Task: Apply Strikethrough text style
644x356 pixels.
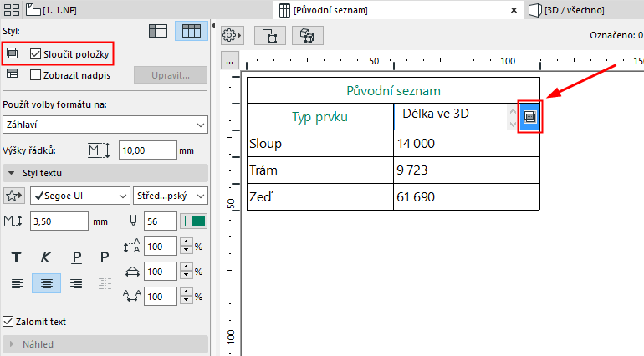Action: pos(105,257)
